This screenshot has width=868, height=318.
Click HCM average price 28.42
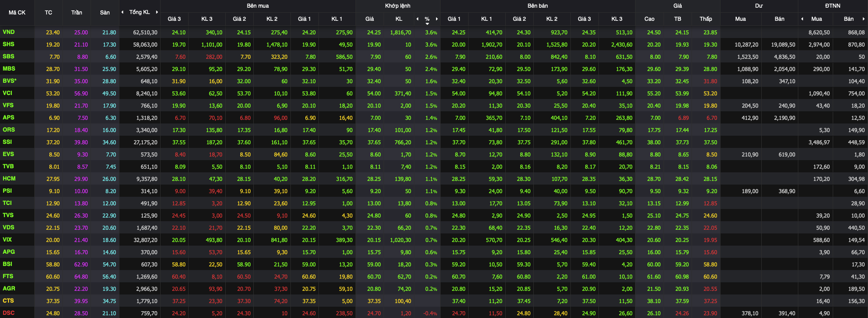click(x=682, y=179)
